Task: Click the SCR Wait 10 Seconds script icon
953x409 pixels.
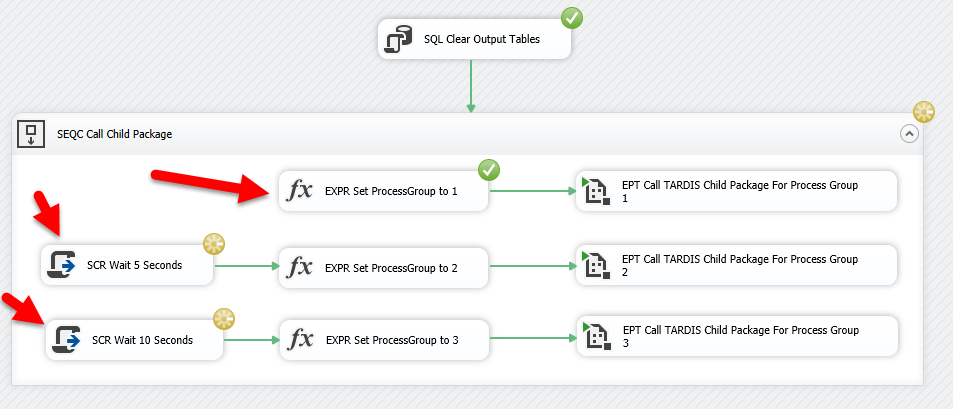Action: tap(67, 340)
